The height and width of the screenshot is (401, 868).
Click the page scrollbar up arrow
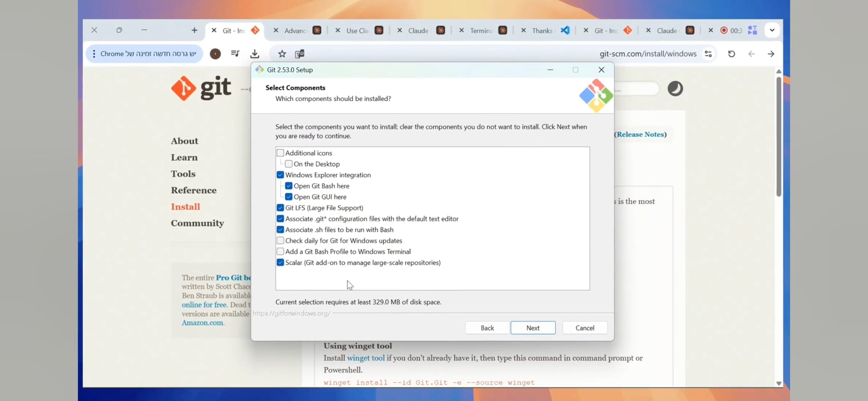point(779,71)
